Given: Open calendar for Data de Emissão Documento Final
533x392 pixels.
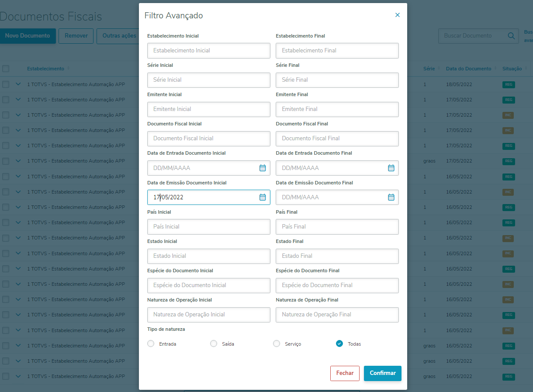Looking at the screenshot, I should coord(391,197).
